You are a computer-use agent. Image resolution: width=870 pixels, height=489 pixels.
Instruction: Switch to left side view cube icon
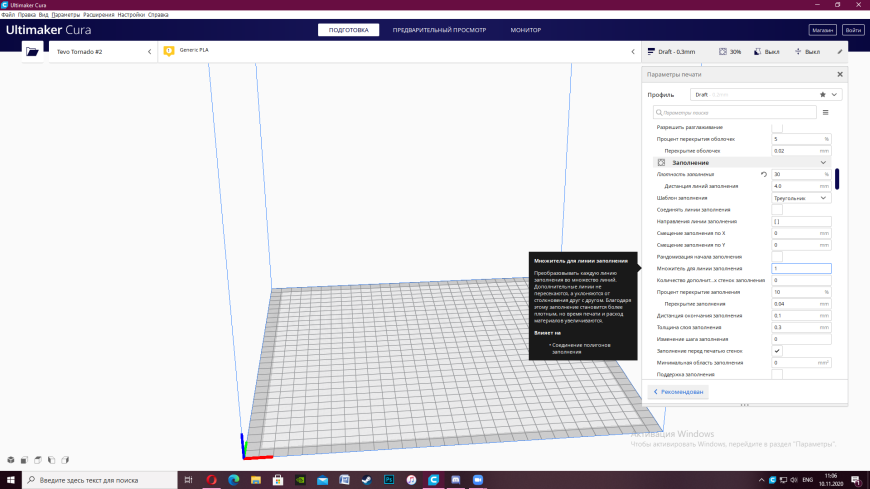pyautogui.click(x=52, y=460)
